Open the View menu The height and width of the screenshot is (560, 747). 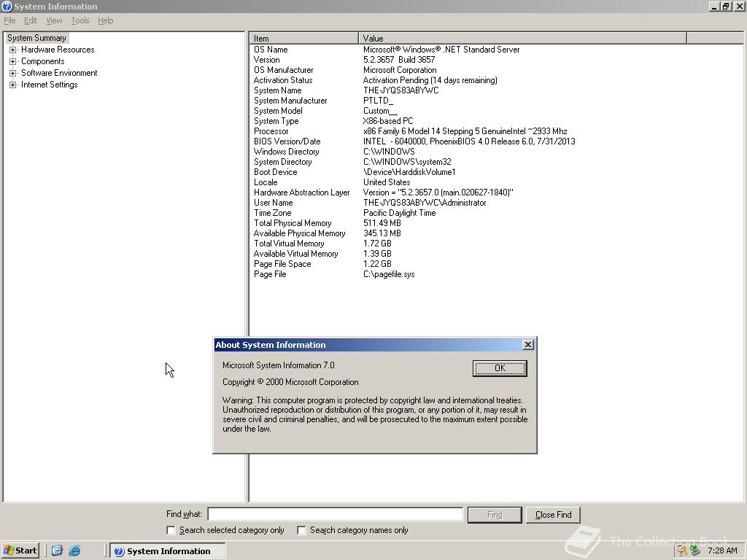[x=54, y=20]
